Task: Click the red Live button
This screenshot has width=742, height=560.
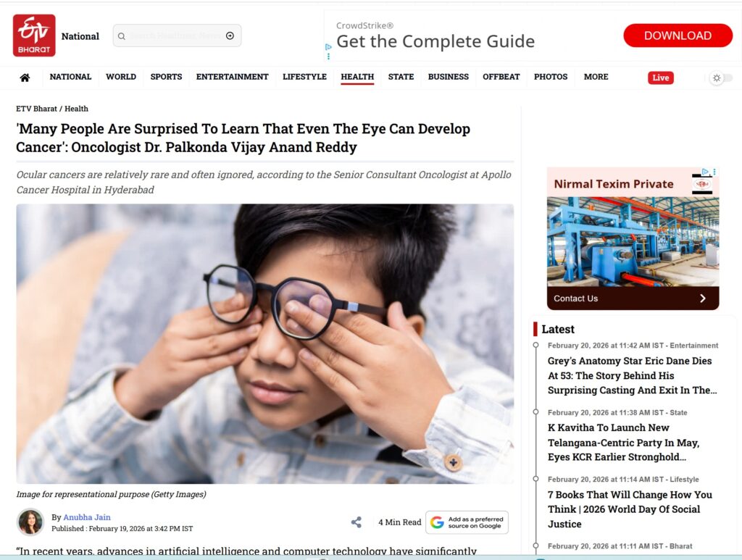Action: 661,78
